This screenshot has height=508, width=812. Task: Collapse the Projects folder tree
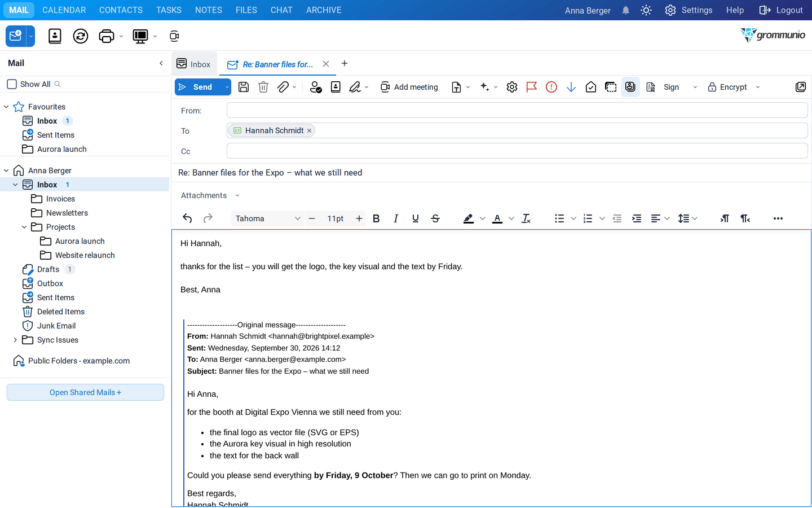coord(24,227)
